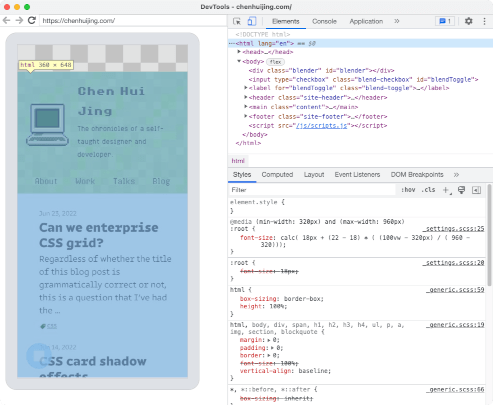Switch to the Application tab
Screen dimensions: 493x405
click(366, 21)
